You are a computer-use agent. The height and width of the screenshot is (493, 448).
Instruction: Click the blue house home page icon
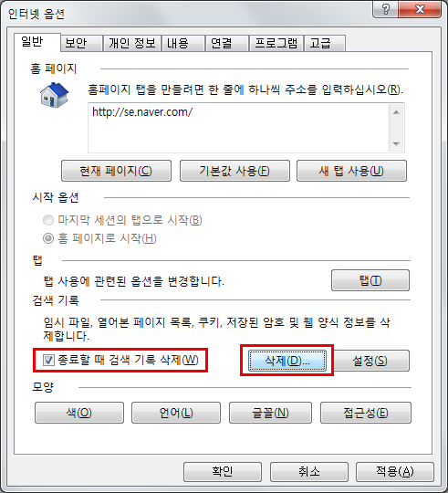[x=54, y=96]
